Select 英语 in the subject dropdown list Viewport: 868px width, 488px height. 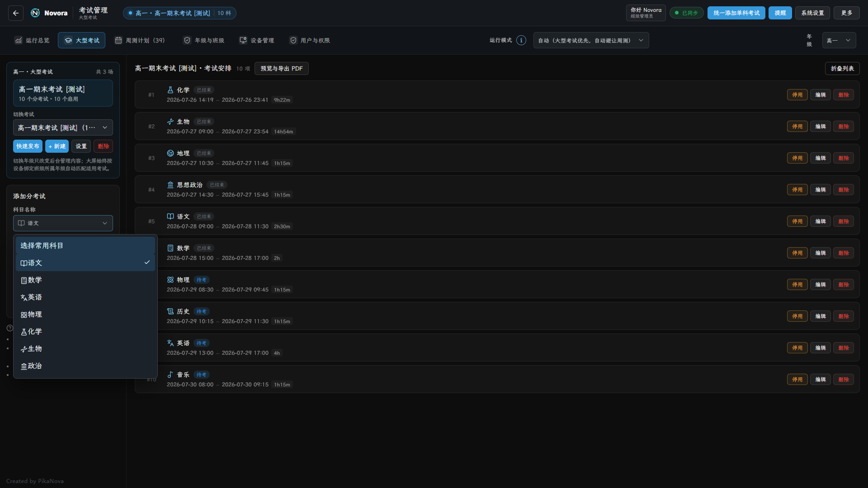pyautogui.click(x=85, y=297)
